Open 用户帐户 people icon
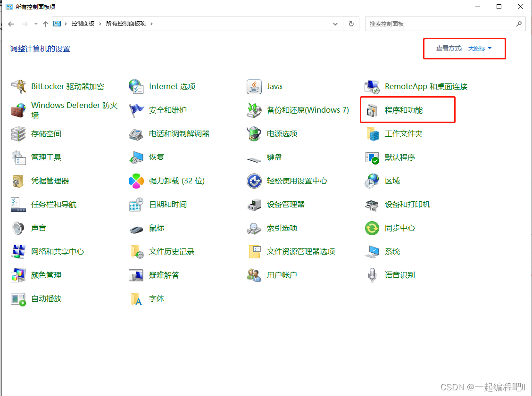This screenshot has width=532, height=396. [254, 275]
